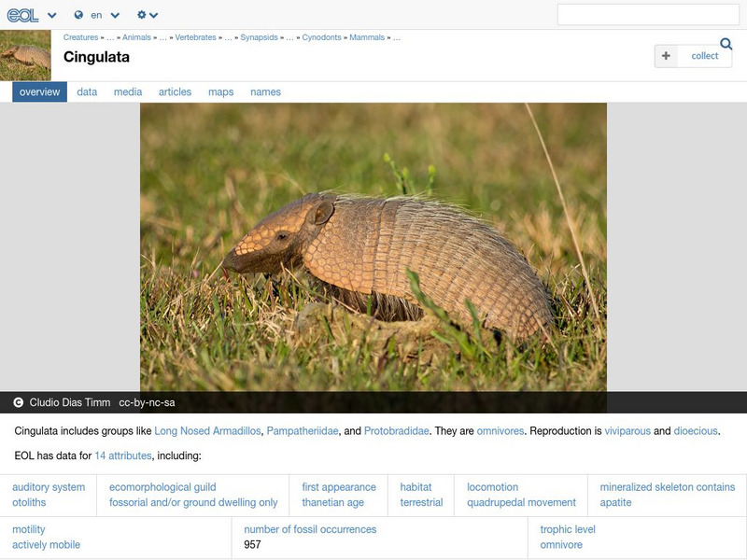
Task: Open the armadillo hero photo
Action: pyautogui.click(x=373, y=247)
